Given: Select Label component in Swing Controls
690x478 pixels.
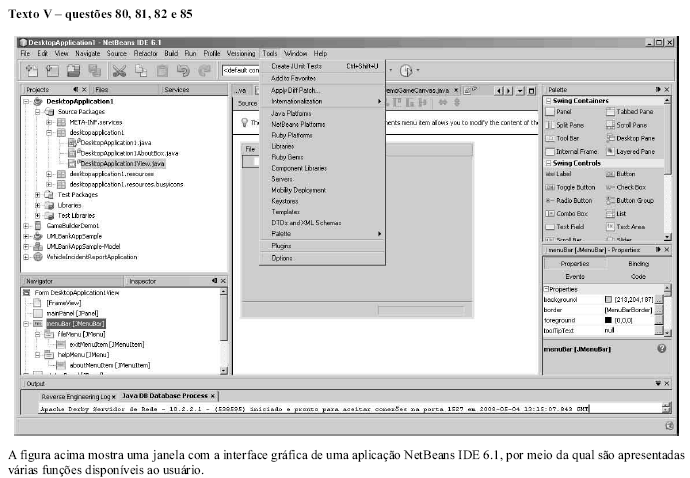Looking at the screenshot, I should tap(558, 174).
